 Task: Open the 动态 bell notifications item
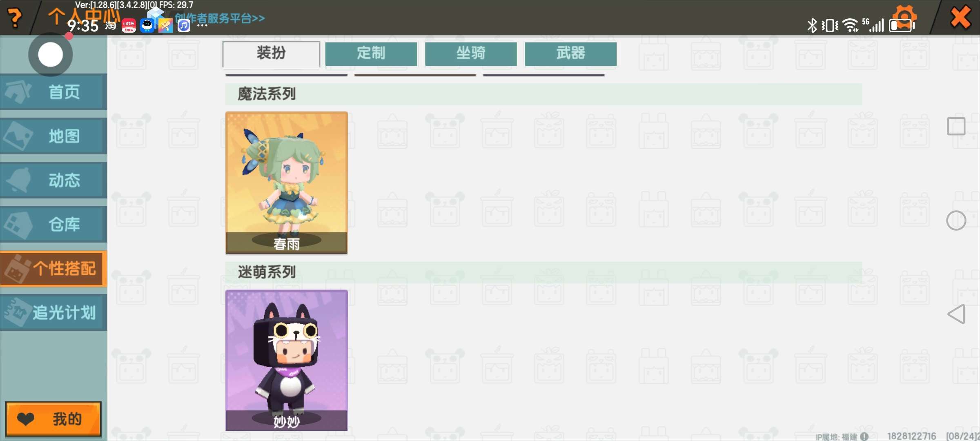click(53, 180)
